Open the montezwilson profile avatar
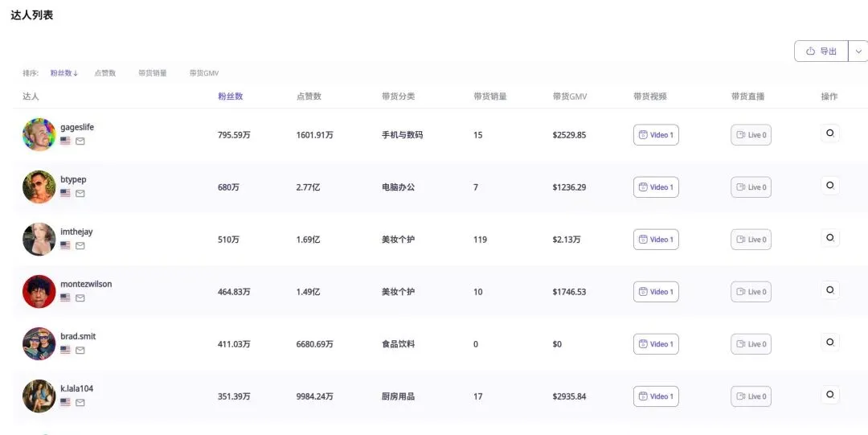Screen dimensions: 868x435 pyautogui.click(x=39, y=292)
